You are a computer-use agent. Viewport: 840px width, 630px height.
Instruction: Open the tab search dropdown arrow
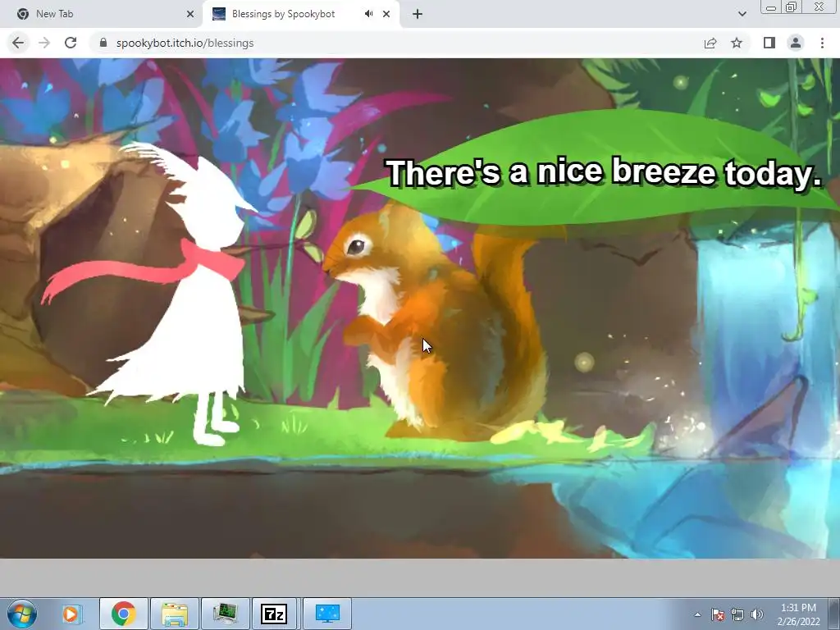742,14
